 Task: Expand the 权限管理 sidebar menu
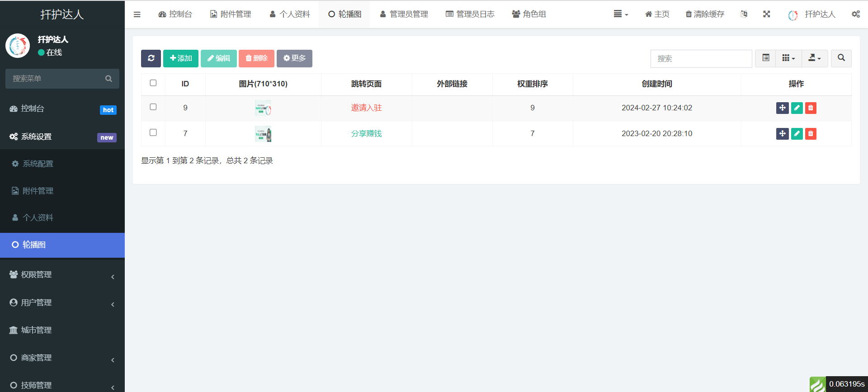pyautogui.click(x=62, y=275)
